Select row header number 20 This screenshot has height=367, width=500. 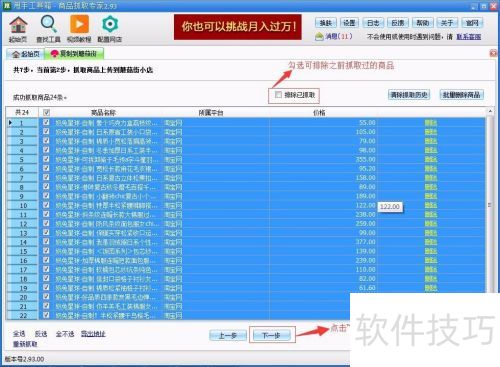[x=22, y=297]
